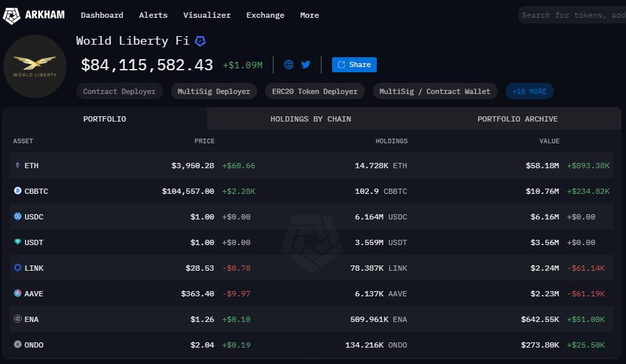Select the MultiSig / Contract Wallet tag
This screenshot has width=626, height=364.
(435, 91)
